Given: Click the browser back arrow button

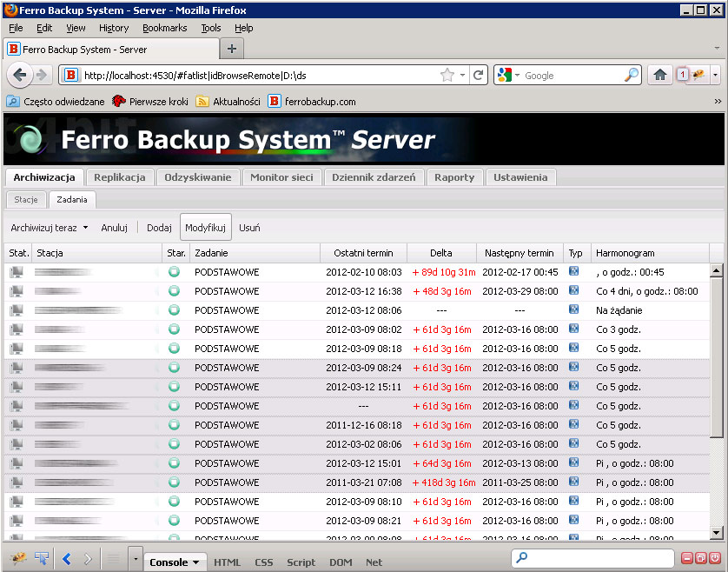Looking at the screenshot, I should tap(21, 76).
